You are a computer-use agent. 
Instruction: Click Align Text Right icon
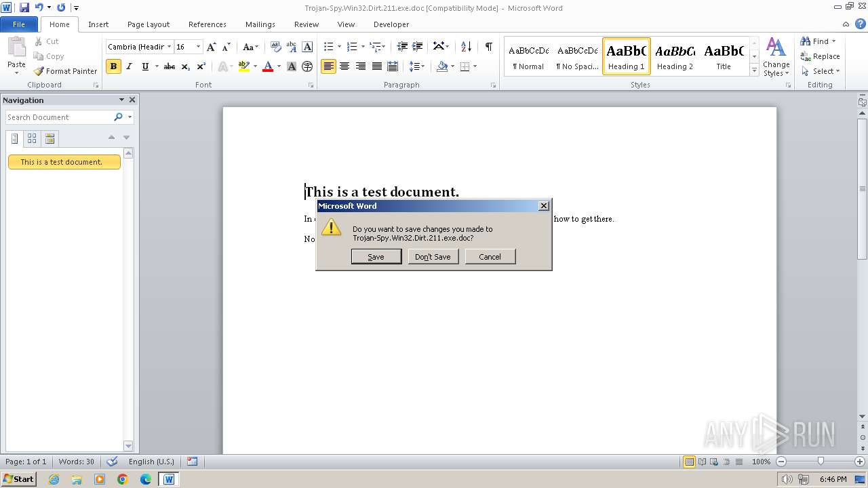click(361, 66)
